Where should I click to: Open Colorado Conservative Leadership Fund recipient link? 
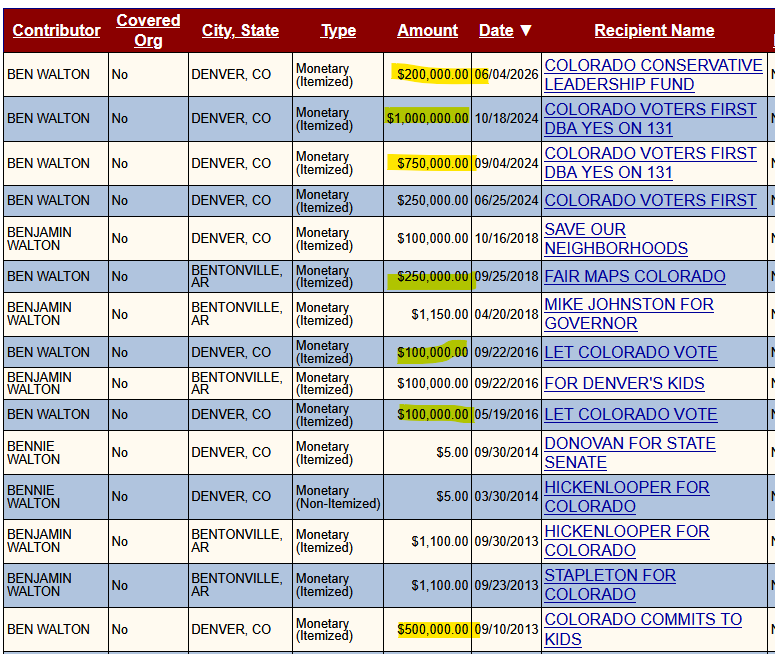(x=653, y=75)
